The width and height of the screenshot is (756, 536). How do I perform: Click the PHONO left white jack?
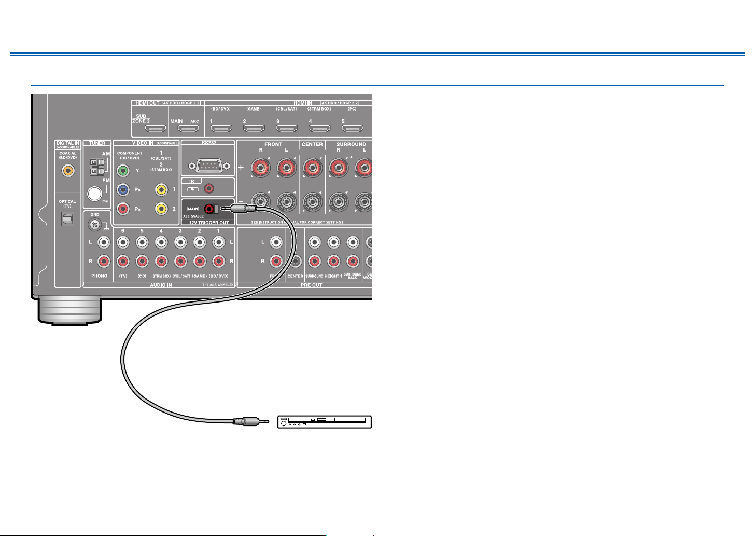point(104,242)
